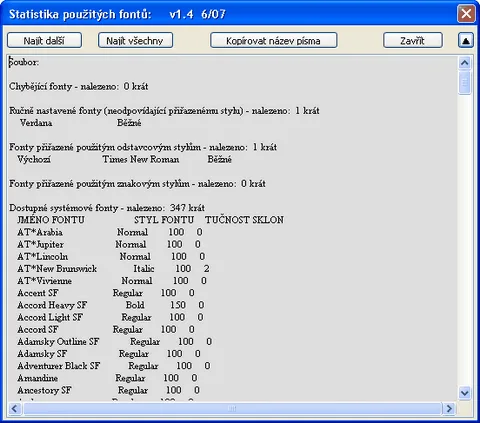The height and width of the screenshot is (423, 480).
Task: Click the vertical scrollbar down arrow
Action: click(x=465, y=392)
